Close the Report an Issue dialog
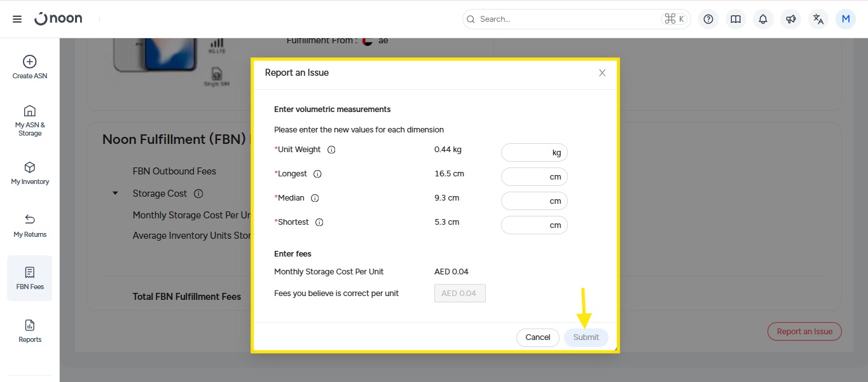 [602, 73]
